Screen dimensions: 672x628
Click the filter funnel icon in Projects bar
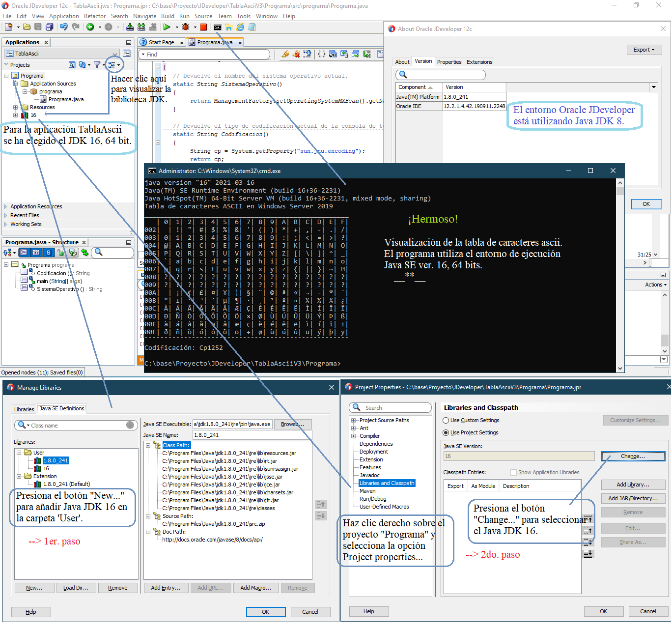pos(97,65)
